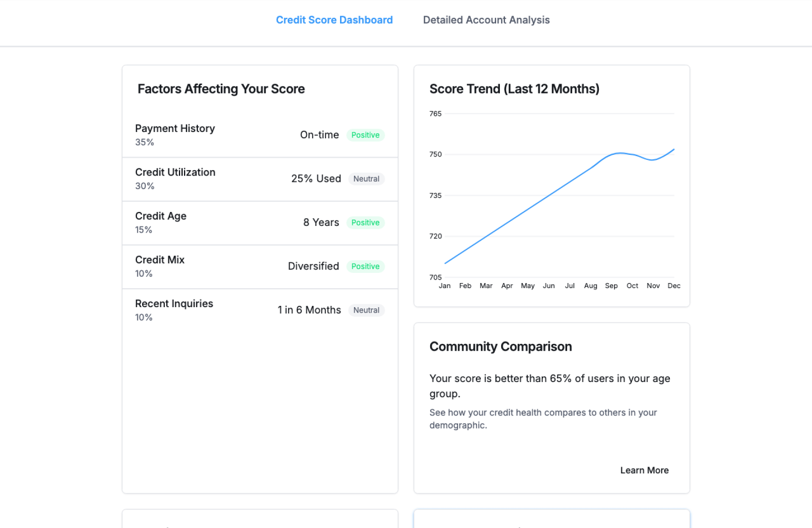
Task: Click the Jan start of the trend line
Action: (x=445, y=263)
